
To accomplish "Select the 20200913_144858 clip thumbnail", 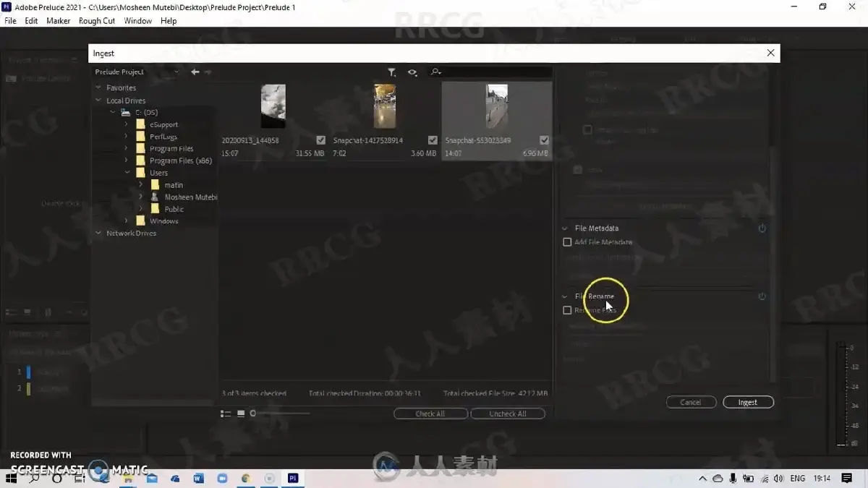I will 273,106.
